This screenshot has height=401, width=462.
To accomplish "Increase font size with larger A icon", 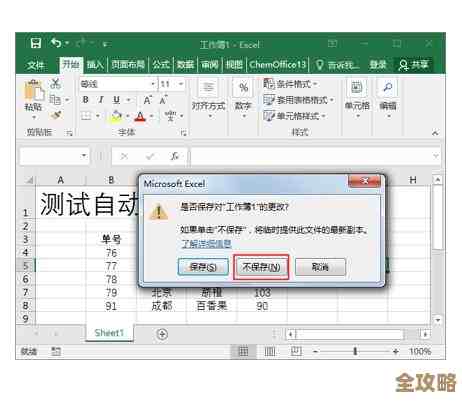I will (147, 100).
